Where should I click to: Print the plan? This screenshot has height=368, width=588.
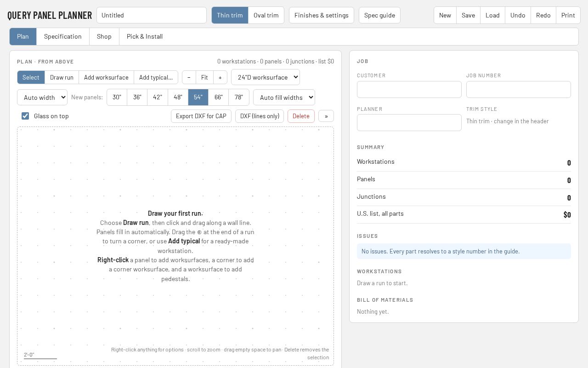click(568, 15)
